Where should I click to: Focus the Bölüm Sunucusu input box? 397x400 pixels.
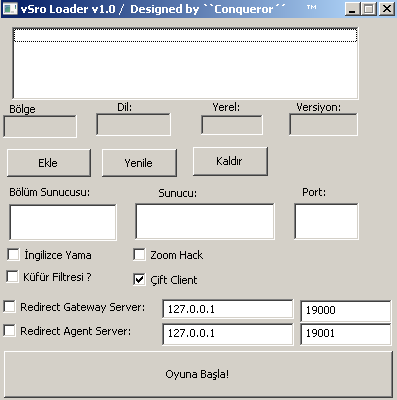(x=63, y=222)
